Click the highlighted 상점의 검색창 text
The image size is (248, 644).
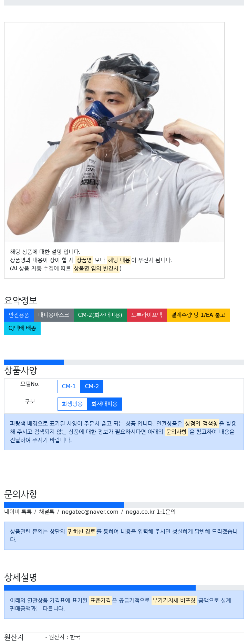click(x=201, y=424)
